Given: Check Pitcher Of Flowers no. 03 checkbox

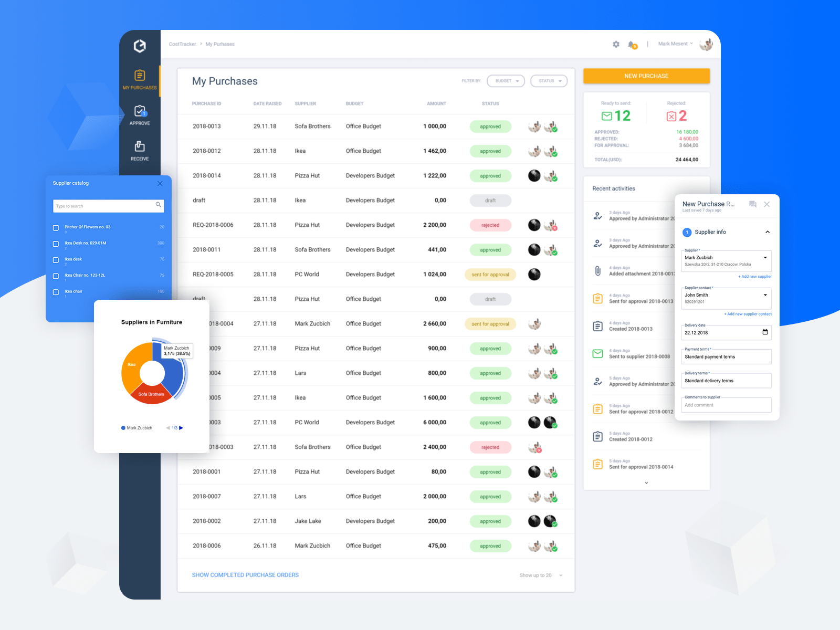Looking at the screenshot, I should point(56,228).
